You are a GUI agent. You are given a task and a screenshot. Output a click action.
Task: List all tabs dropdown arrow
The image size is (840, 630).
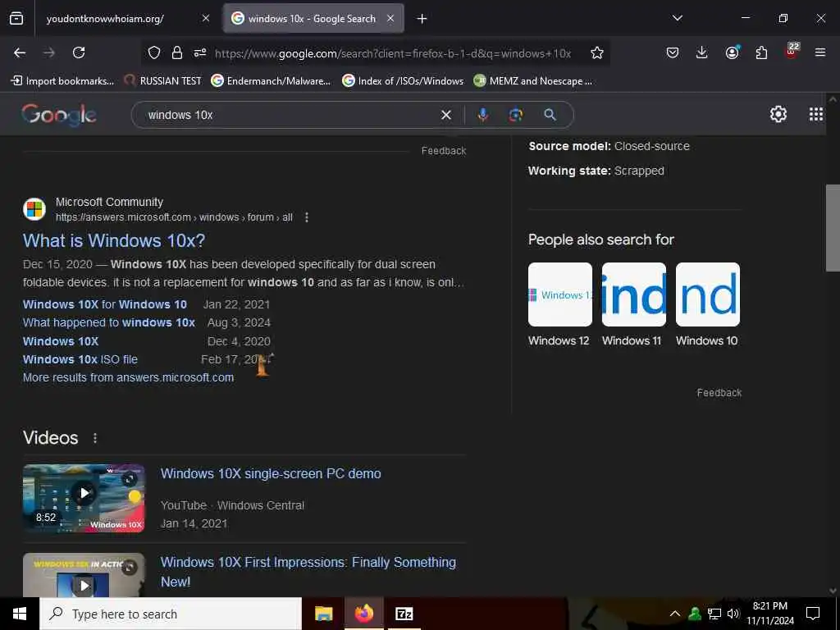click(x=678, y=18)
